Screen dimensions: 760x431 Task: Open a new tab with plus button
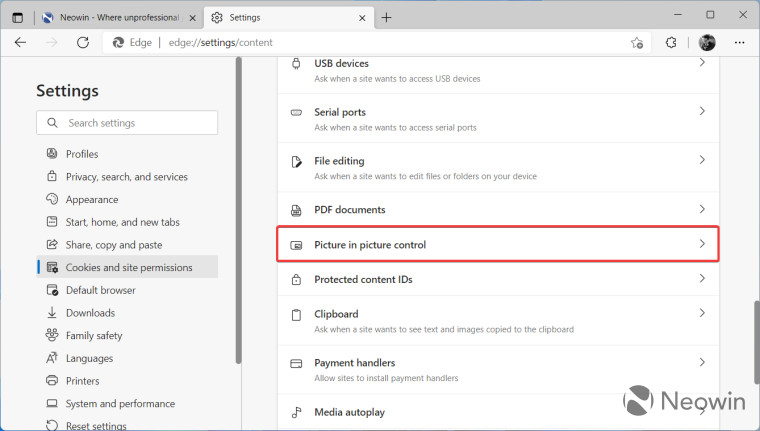click(x=387, y=17)
